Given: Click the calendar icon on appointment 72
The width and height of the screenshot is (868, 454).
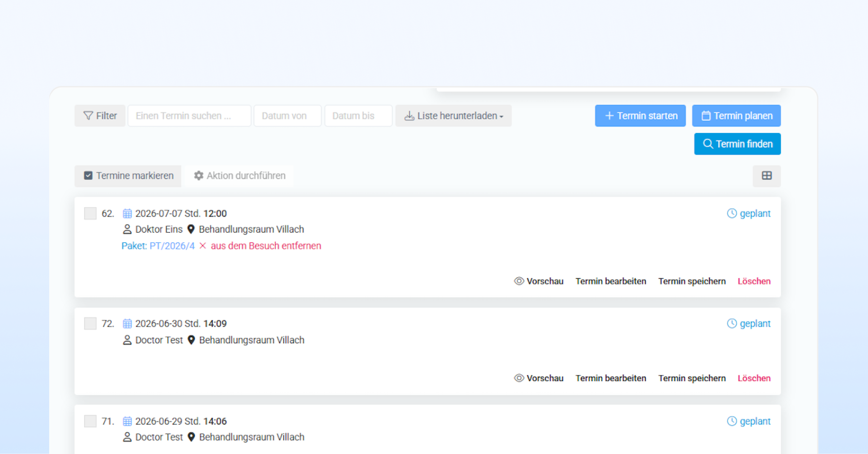Looking at the screenshot, I should (x=127, y=324).
